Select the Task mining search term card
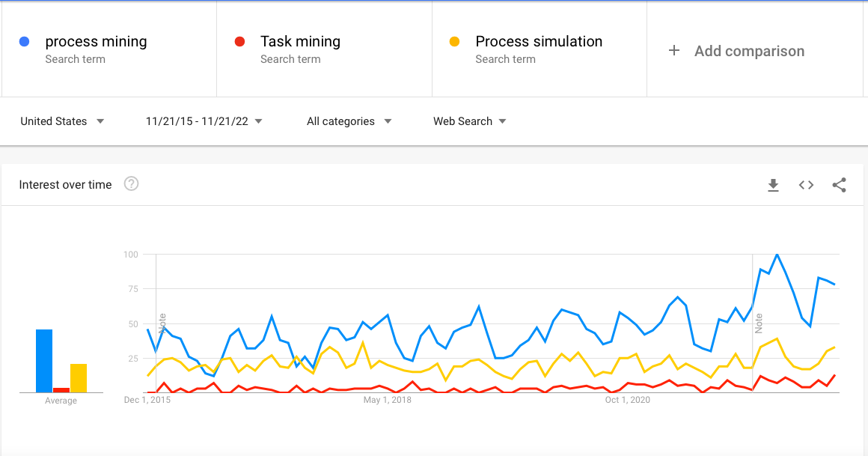This screenshot has height=456, width=868. click(x=324, y=49)
